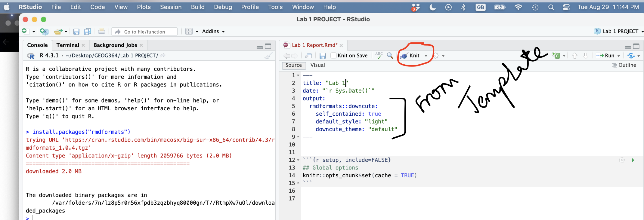Screen dimensions: 644x220
Task: Click the Go to file/function field
Action: coord(144,32)
